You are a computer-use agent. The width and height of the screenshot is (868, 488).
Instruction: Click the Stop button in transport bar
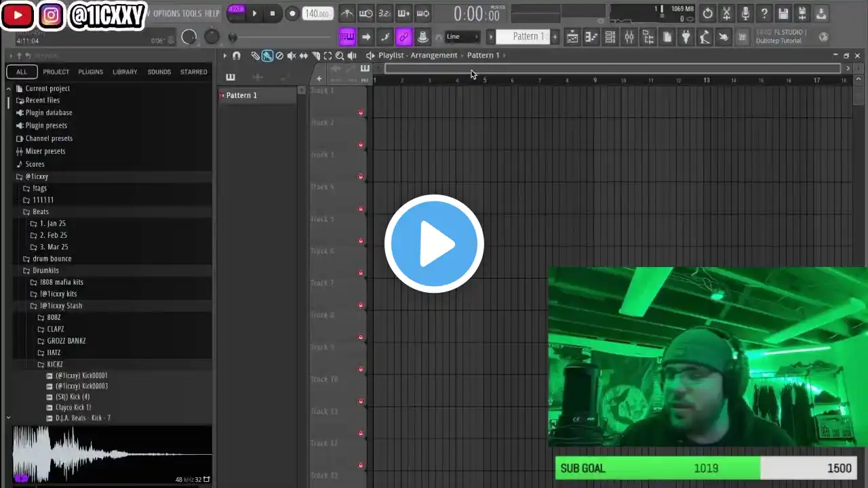tap(273, 13)
